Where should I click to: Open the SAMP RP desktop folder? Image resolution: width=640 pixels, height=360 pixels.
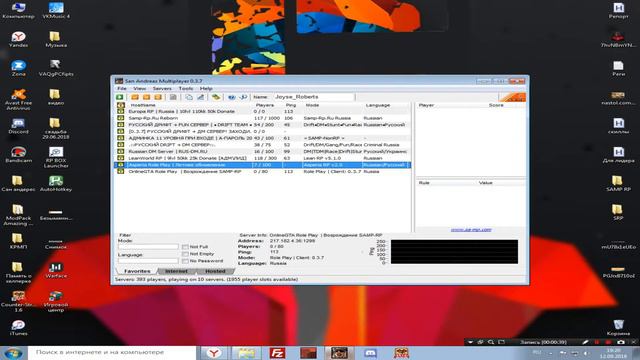click(618, 183)
